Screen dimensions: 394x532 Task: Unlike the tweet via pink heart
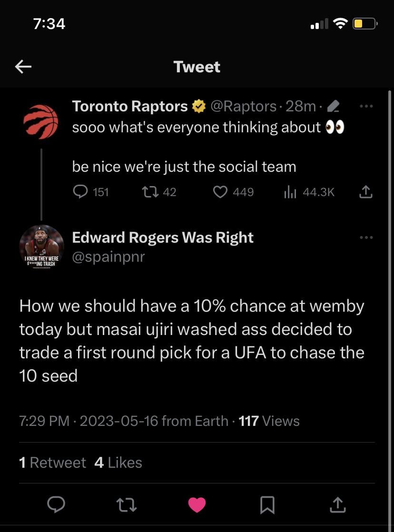point(197,505)
